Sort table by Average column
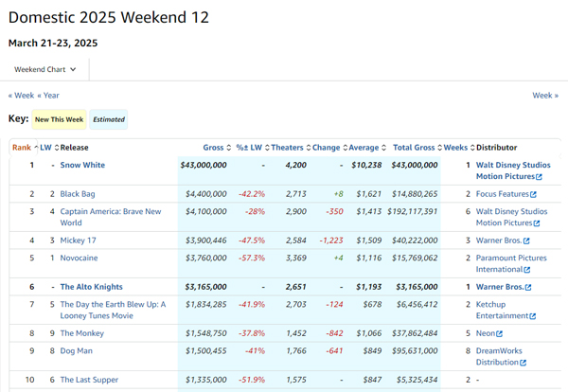Screen dimensions: 568x392 point(367,148)
